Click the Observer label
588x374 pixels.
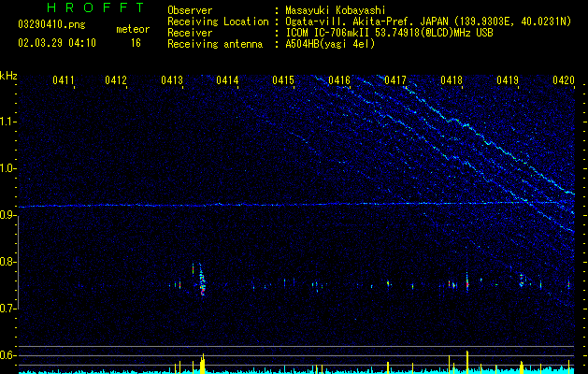click(x=190, y=10)
